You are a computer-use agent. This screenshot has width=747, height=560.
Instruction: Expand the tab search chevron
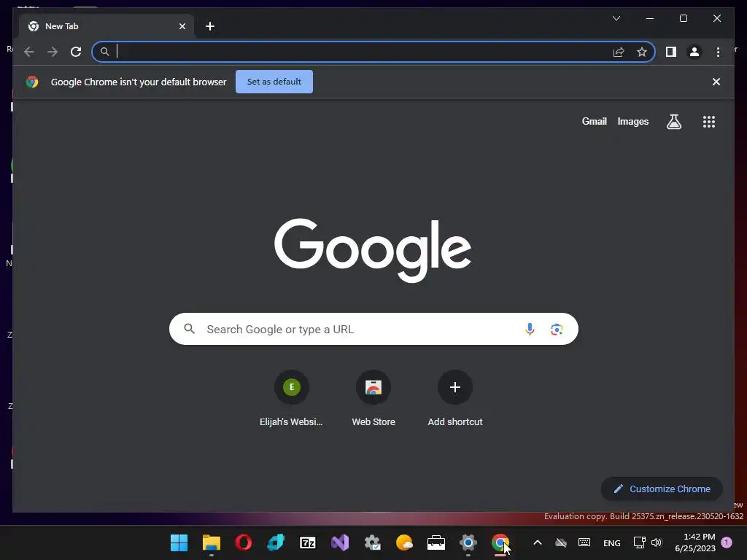pyautogui.click(x=616, y=18)
